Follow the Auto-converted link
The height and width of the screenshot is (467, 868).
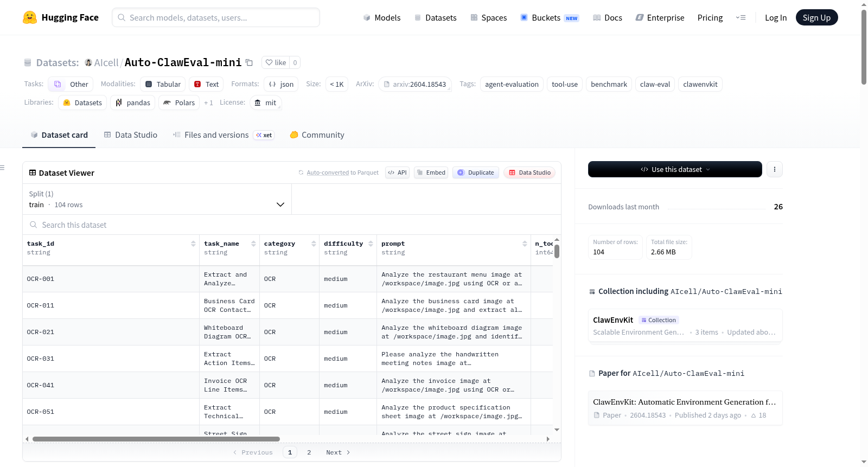tap(328, 172)
